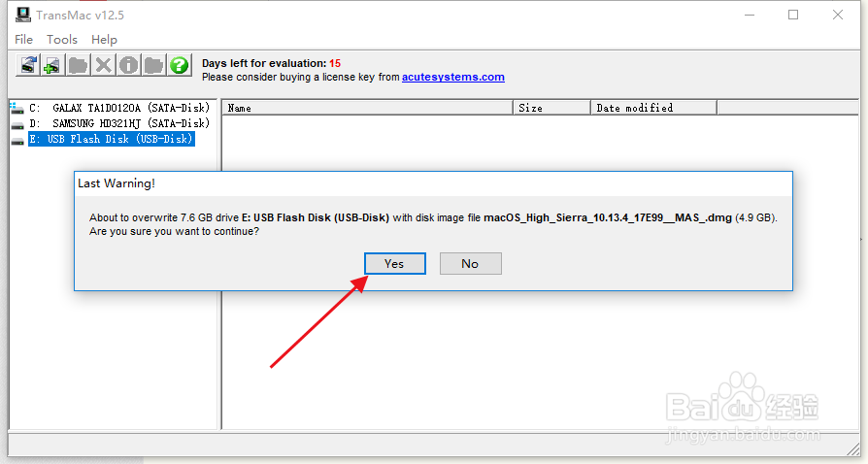Image resolution: width=868 pixels, height=464 pixels.
Task: Click the 'Last Warning!' dialog title
Action: (x=117, y=183)
